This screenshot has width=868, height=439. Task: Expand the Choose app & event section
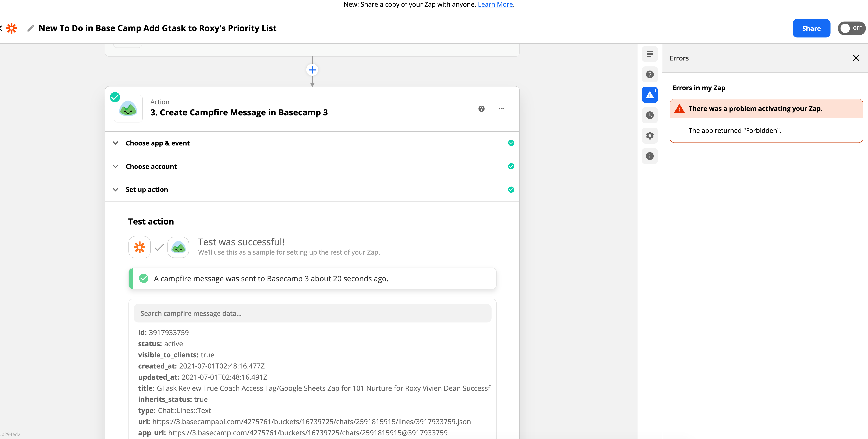pyautogui.click(x=312, y=143)
